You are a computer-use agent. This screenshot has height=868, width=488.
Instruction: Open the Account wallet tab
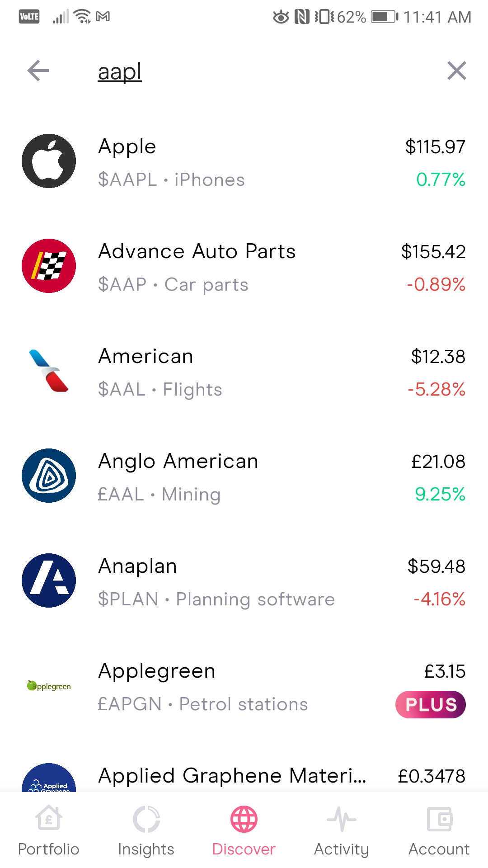[x=439, y=831]
